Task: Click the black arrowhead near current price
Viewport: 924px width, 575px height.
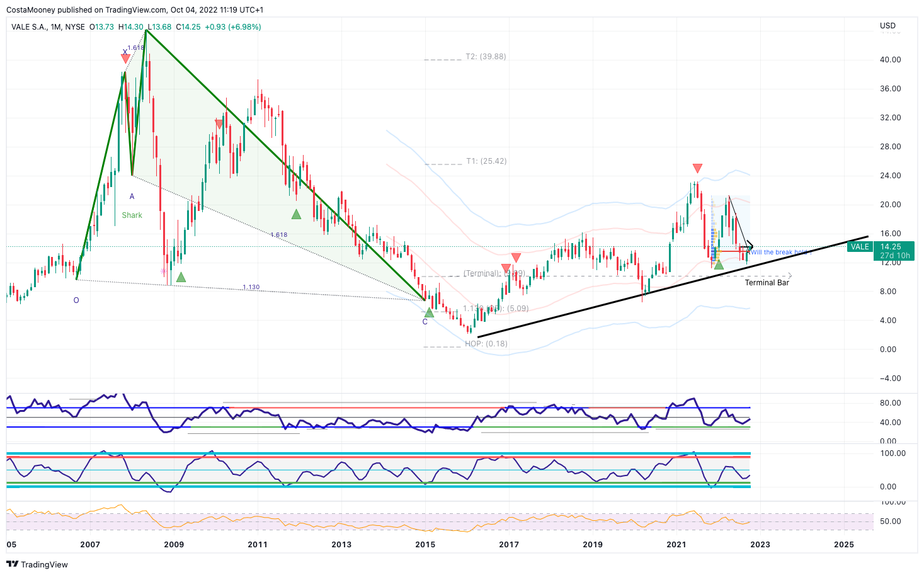Action: click(x=750, y=246)
